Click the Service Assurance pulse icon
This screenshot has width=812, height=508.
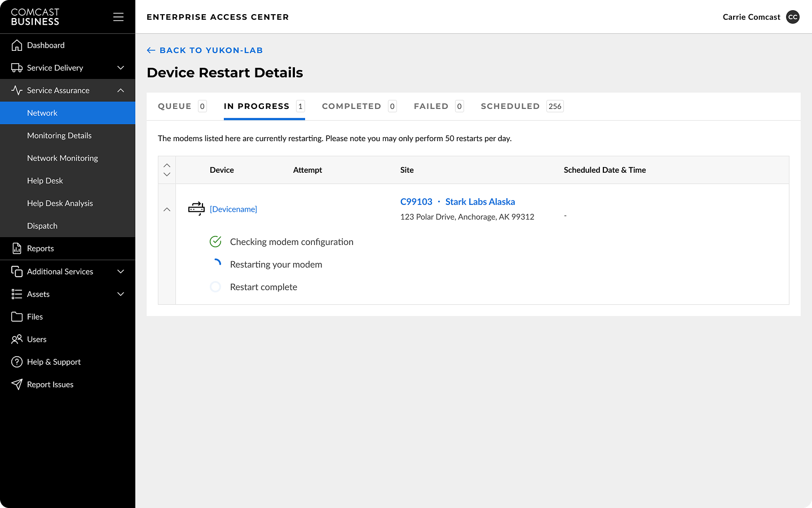[x=17, y=90]
